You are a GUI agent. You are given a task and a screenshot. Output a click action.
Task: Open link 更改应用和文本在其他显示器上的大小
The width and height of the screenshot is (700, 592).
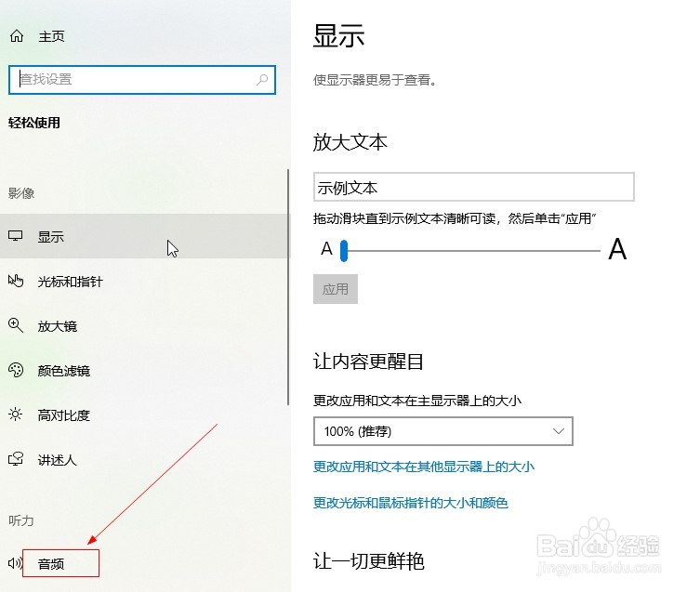[424, 467]
